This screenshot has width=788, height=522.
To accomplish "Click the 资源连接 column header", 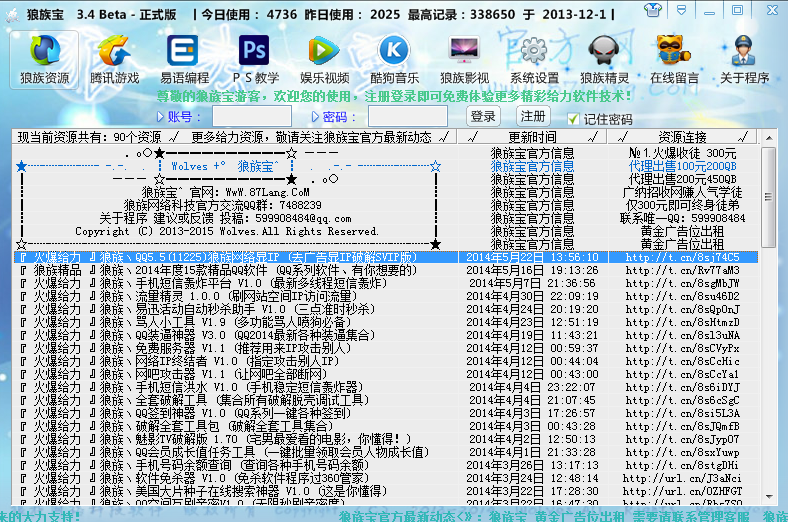I will point(682,137).
